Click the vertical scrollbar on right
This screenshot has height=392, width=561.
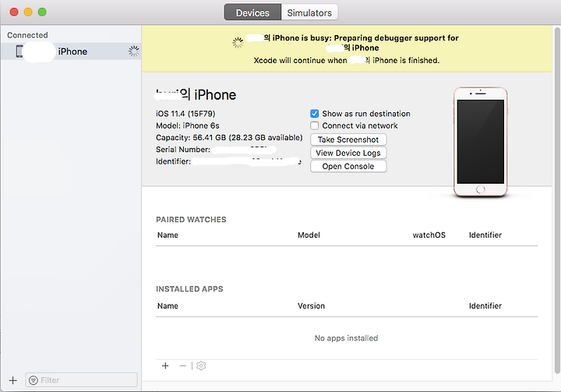(x=557, y=200)
